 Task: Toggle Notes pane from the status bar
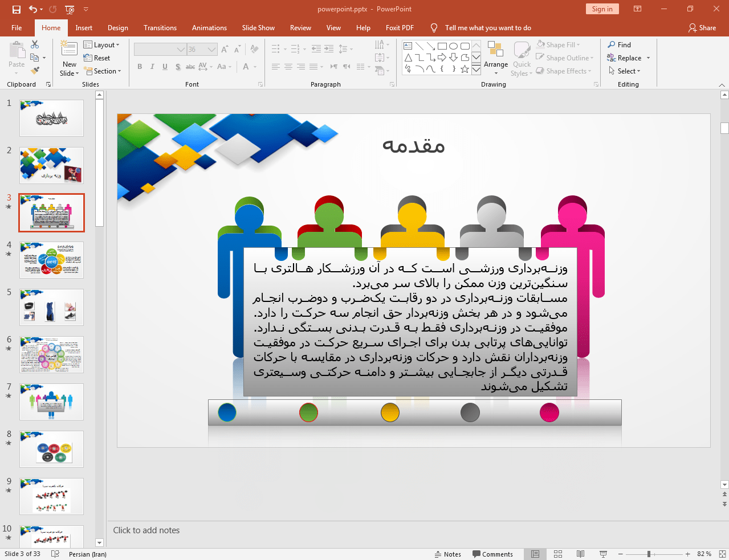[447, 554]
